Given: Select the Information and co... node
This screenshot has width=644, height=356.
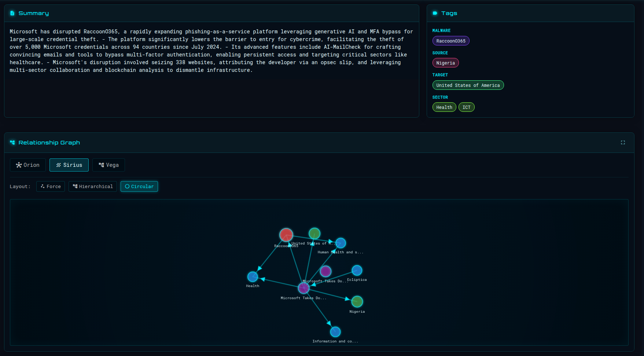Looking at the screenshot, I should 335,332.
